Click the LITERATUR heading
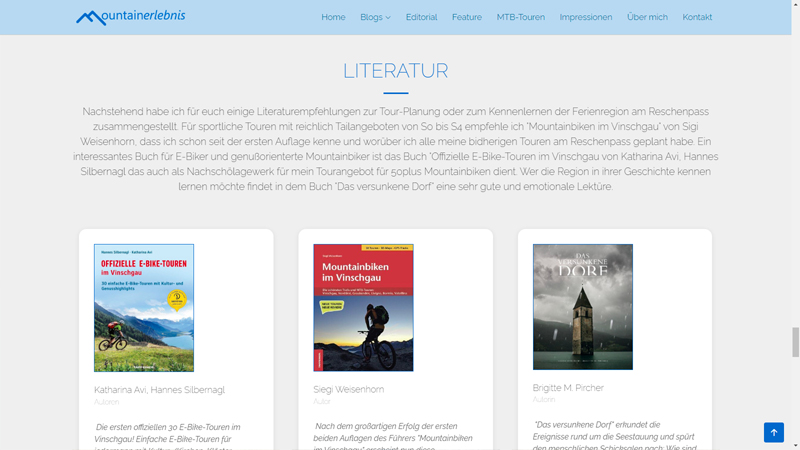This screenshot has height=450, width=800. point(395,71)
